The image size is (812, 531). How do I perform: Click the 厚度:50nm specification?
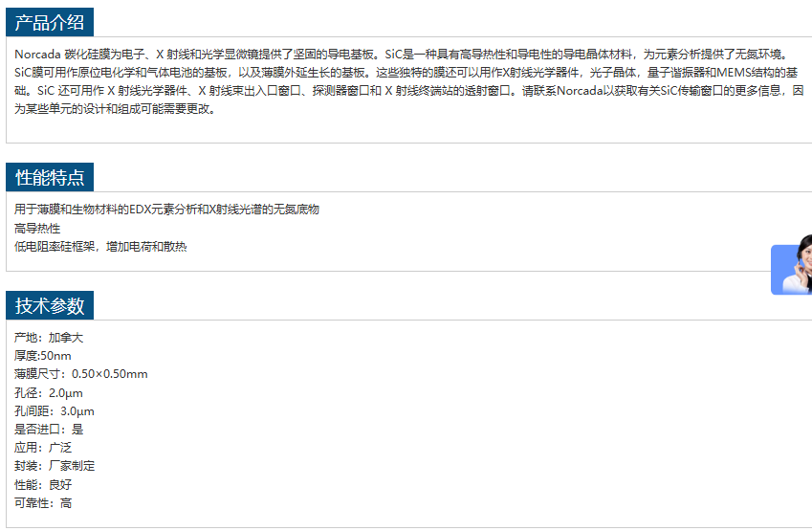click(x=43, y=356)
